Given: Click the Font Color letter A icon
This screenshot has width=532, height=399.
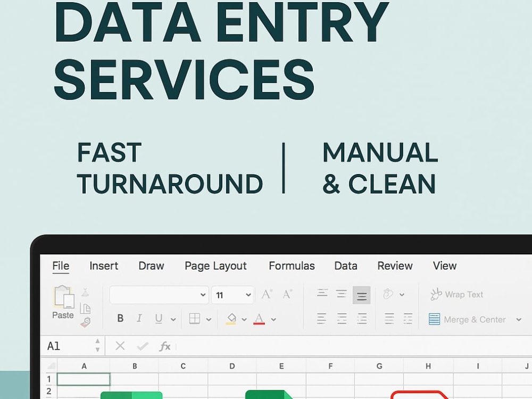Looking at the screenshot, I should [259, 319].
